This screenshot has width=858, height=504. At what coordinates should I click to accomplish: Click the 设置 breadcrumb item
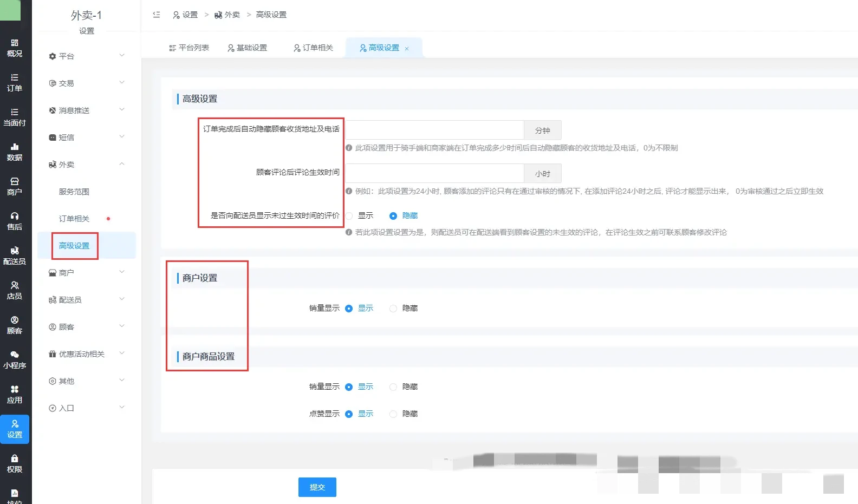click(x=185, y=15)
